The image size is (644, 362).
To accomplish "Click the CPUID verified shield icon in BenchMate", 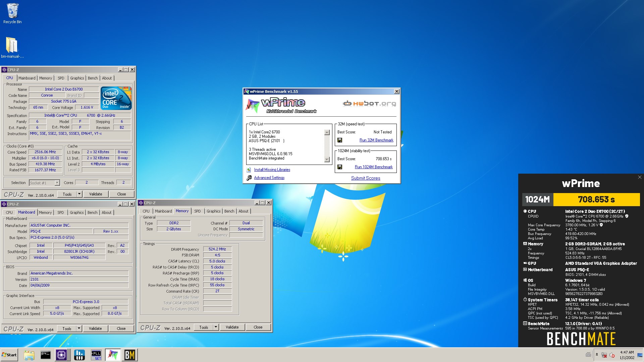I will pyautogui.click(x=627, y=216).
